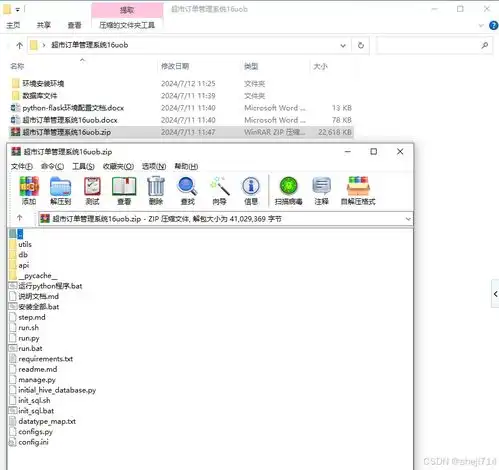Open the 收藏夹(O) menu
This screenshot has width=499, height=470.
pyautogui.click(x=118, y=166)
